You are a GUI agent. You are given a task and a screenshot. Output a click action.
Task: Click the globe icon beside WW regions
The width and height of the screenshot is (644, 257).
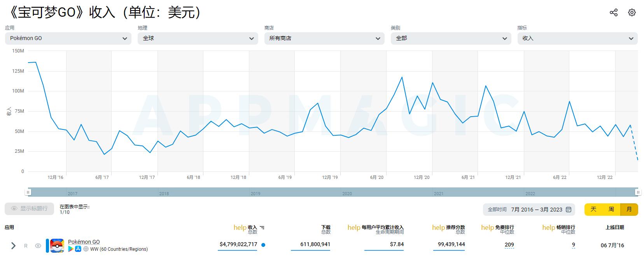[86, 249]
